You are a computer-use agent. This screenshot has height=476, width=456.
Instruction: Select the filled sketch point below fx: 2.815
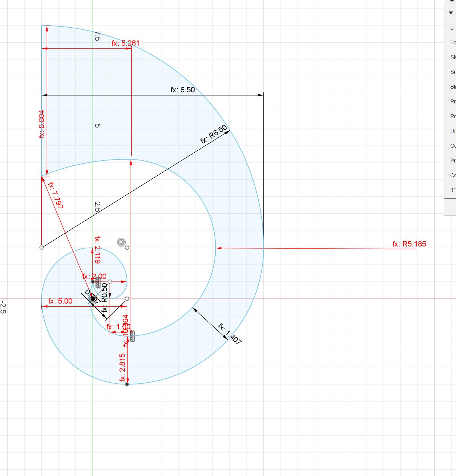click(127, 384)
